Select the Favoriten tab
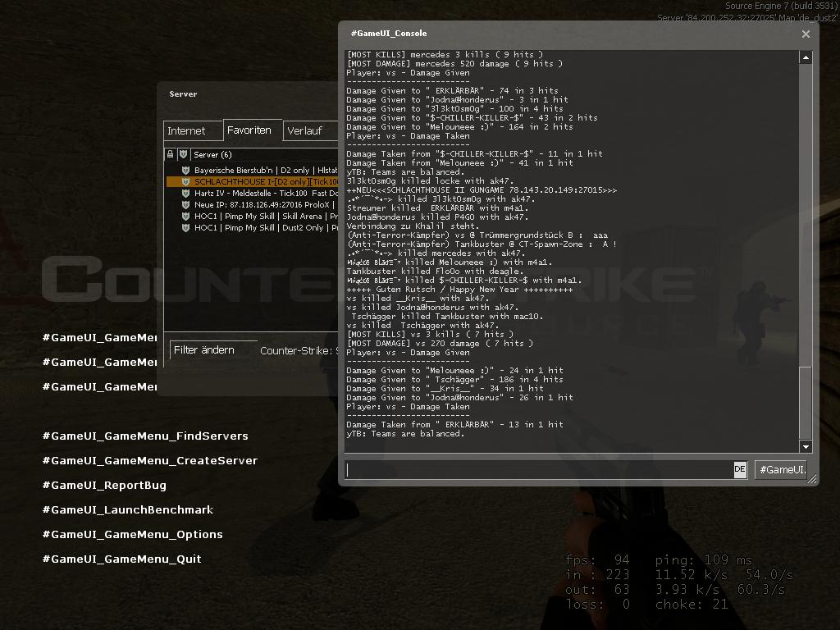The width and height of the screenshot is (840, 630). tap(249, 130)
